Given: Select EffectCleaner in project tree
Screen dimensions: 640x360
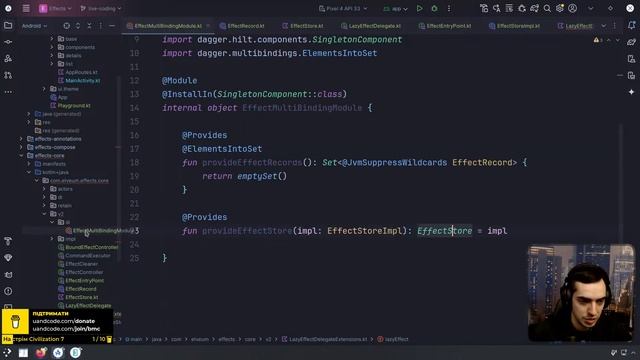Looking at the screenshot, I should pos(81,264).
